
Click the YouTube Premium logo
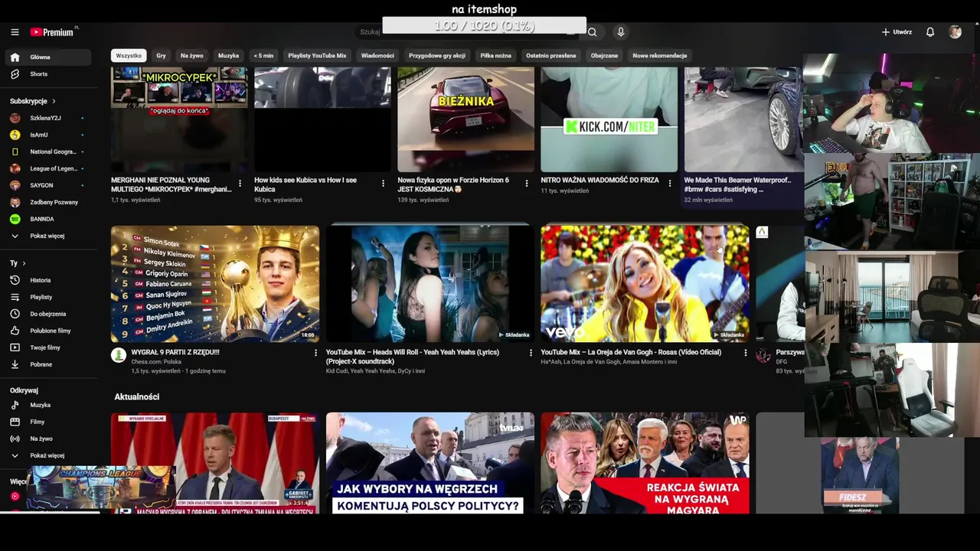click(54, 32)
